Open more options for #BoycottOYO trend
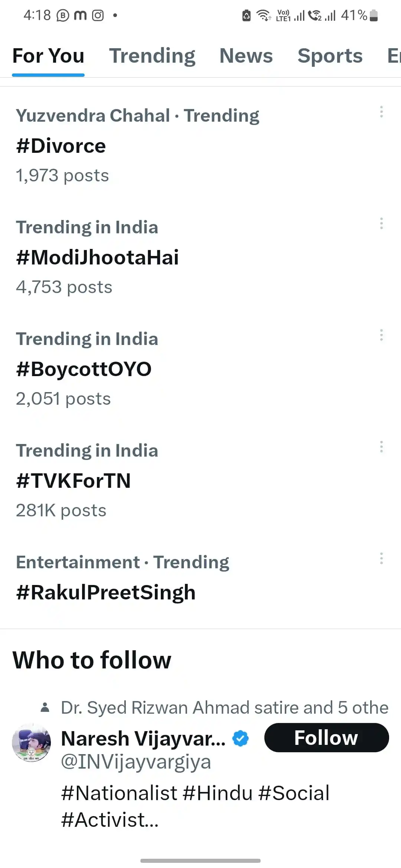 click(x=381, y=335)
